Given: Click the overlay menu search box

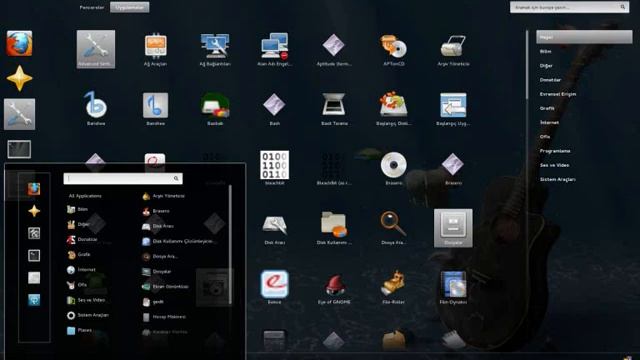Looking at the screenshot, I should (x=123, y=178).
